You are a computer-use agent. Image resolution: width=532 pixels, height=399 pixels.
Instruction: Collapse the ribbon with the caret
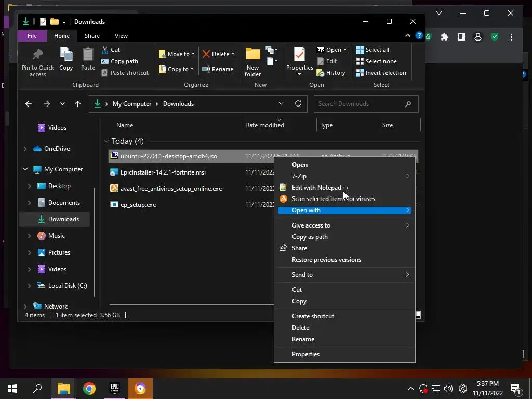pos(407,36)
